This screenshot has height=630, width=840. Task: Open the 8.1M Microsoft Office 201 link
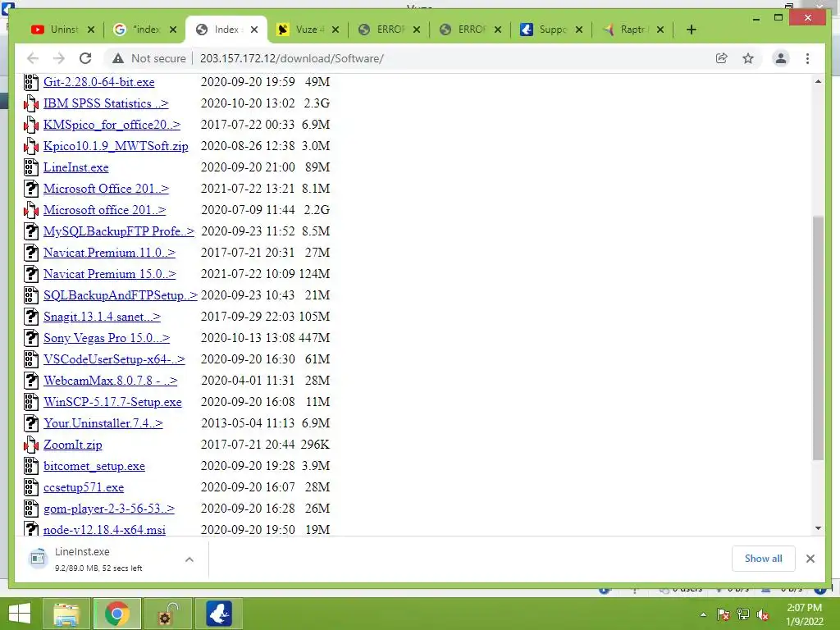point(106,189)
